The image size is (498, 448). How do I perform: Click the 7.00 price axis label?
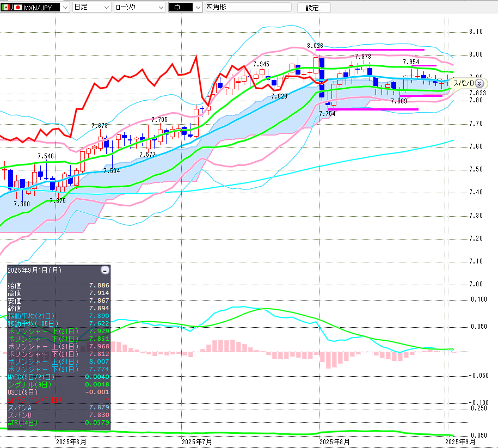[x=476, y=284]
